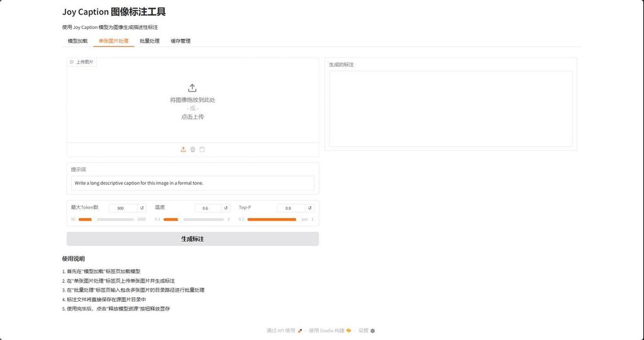This screenshot has height=340, width=644.
Task: Reset the 最大Token数 value with its reset icon
Action: (x=142, y=208)
